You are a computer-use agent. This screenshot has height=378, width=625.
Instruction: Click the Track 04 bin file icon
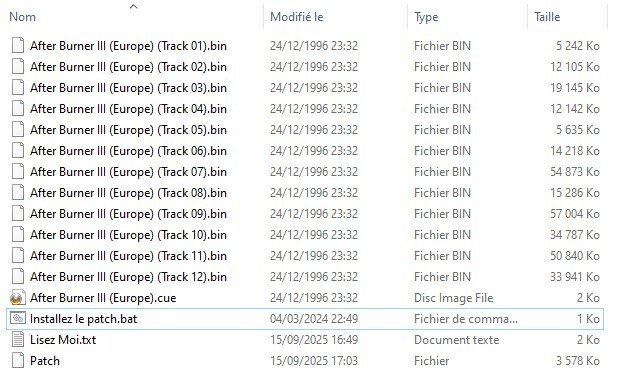click(18, 108)
